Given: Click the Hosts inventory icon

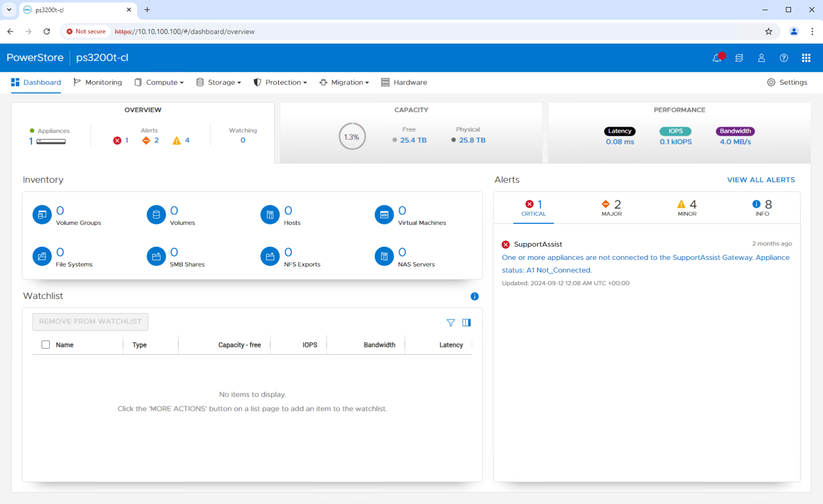Looking at the screenshot, I should 270,215.
